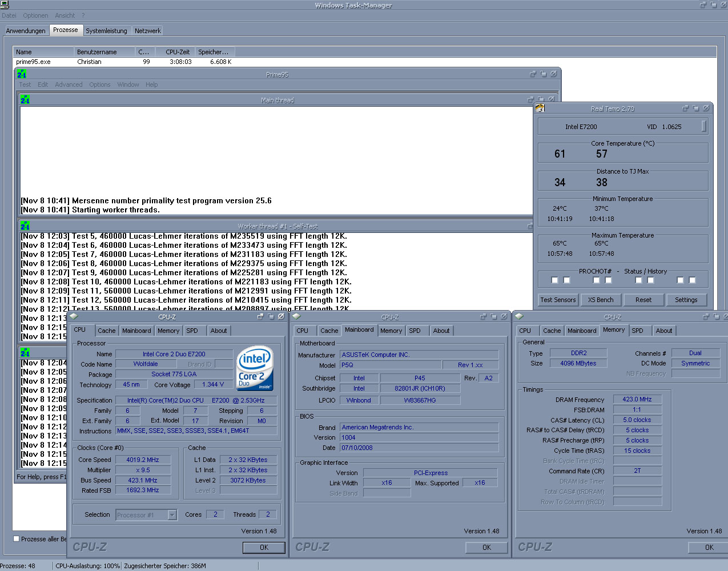Click the BIOS date 07/10/2008
The image size is (728, 571).
pyautogui.click(x=419, y=448)
